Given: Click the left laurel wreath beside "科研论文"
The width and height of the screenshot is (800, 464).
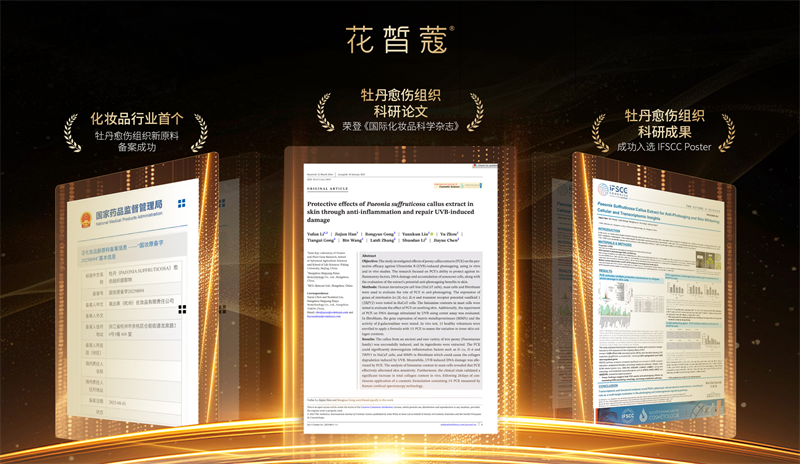Looking at the screenshot, I should [x=325, y=111].
